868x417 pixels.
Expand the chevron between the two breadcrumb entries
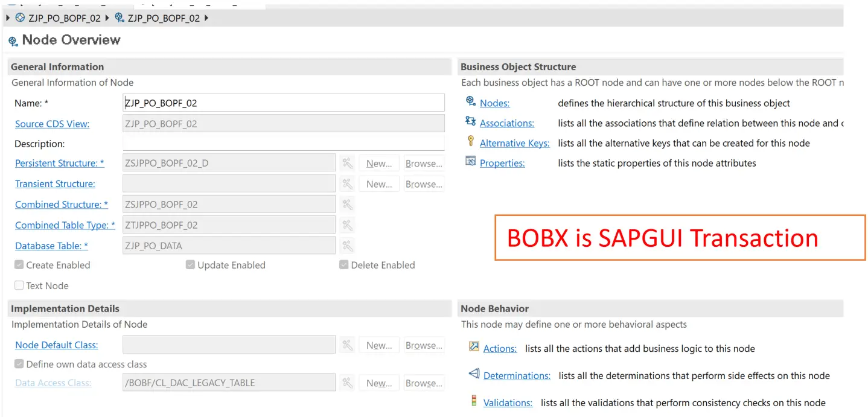point(107,18)
